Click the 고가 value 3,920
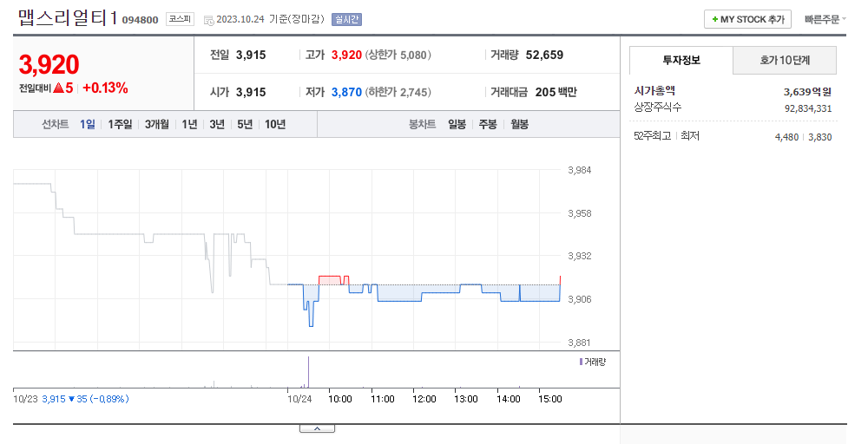The width and height of the screenshot is (868, 444). (346, 55)
